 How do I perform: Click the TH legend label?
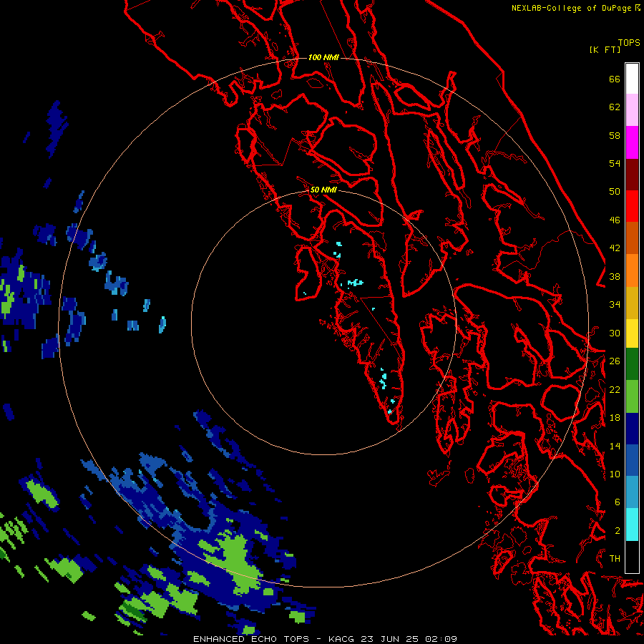pos(615,558)
